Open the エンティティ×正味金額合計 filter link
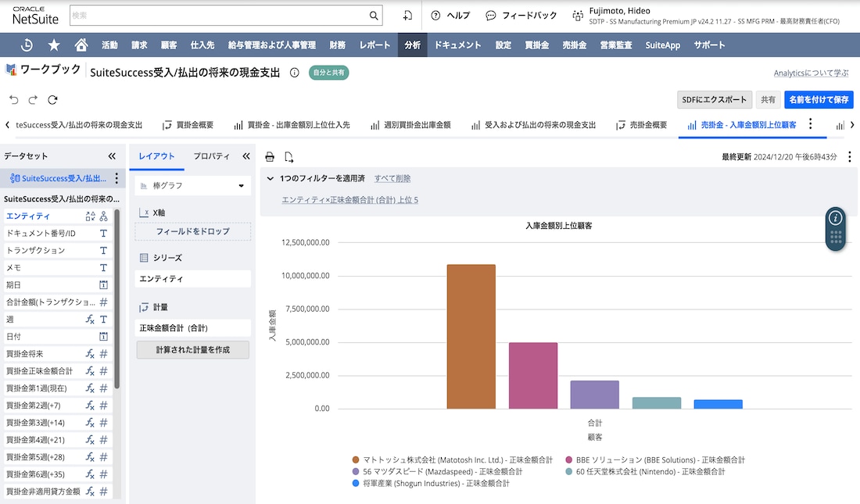 click(x=350, y=200)
